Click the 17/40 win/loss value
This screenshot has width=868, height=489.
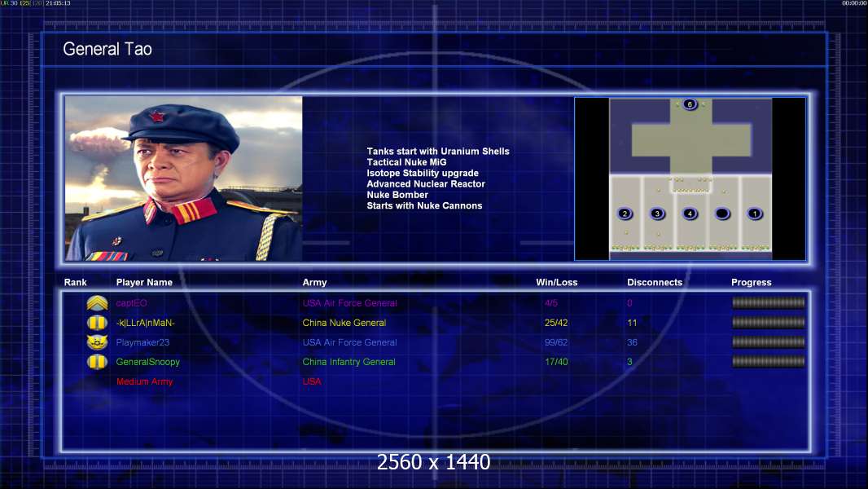(x=556, y=362)
